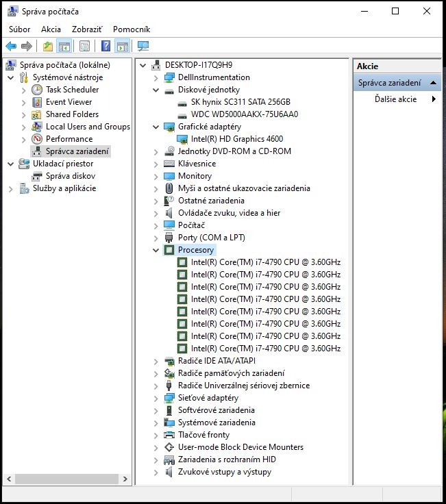Click the USB icon of Radiče Univerzálnej sériovej zbernice
This screenshot has height=504, width=446.
tap(169, 386)
